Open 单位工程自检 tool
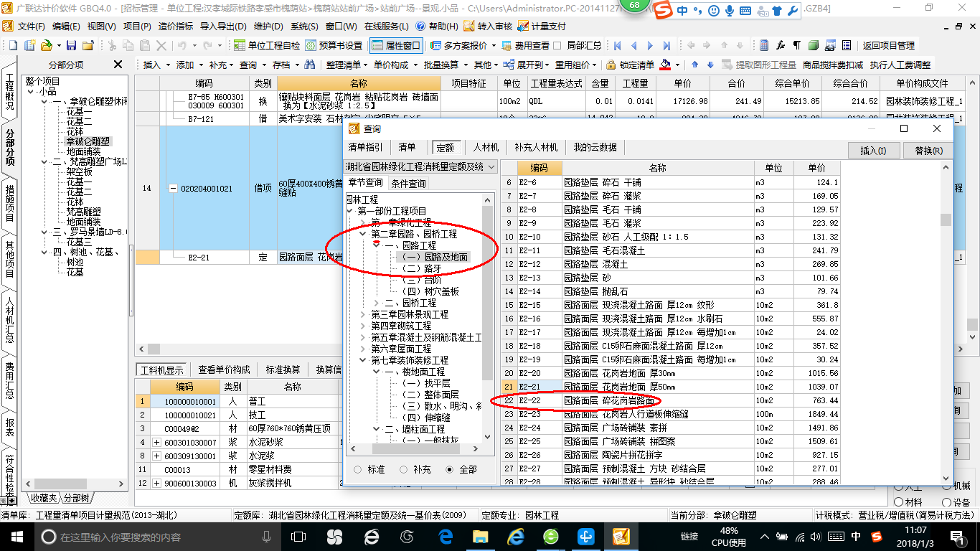This screenshot has width=980, height=551. click(x=266, y=45)
